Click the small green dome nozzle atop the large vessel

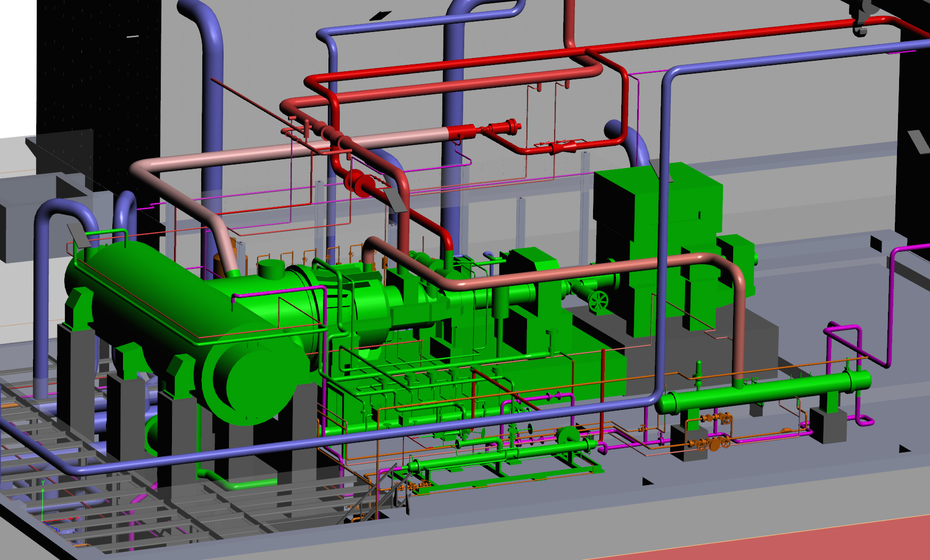pyautogui.click(x=270, y=268)
